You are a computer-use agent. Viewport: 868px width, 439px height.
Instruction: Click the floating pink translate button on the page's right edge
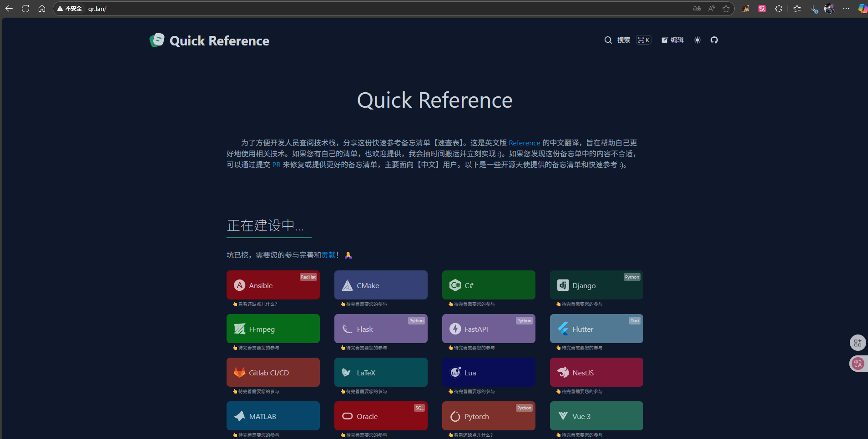858,363
